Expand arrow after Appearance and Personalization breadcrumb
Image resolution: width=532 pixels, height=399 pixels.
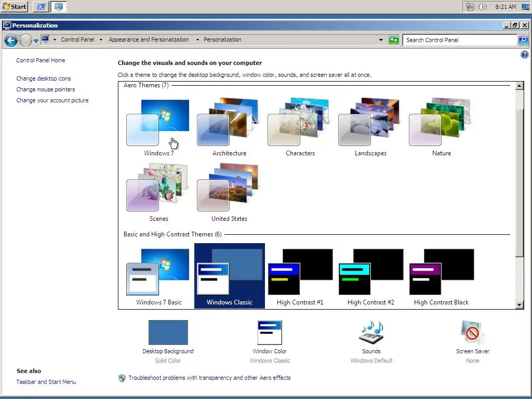pos(197,39)
